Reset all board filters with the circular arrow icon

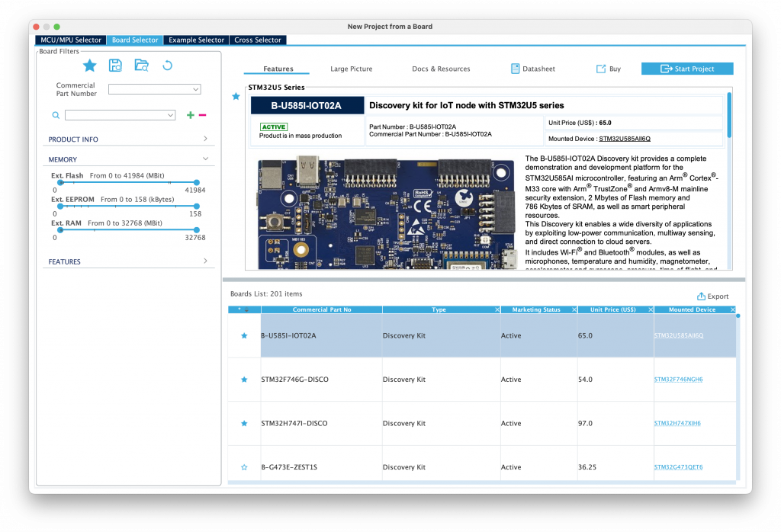point(167,66)
